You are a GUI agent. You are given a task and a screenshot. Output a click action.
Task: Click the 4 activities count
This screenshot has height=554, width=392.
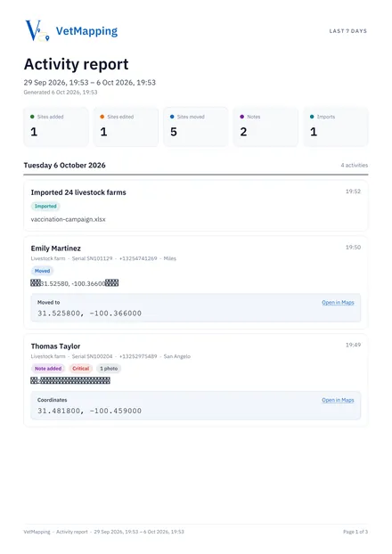(x=355, y=165)
